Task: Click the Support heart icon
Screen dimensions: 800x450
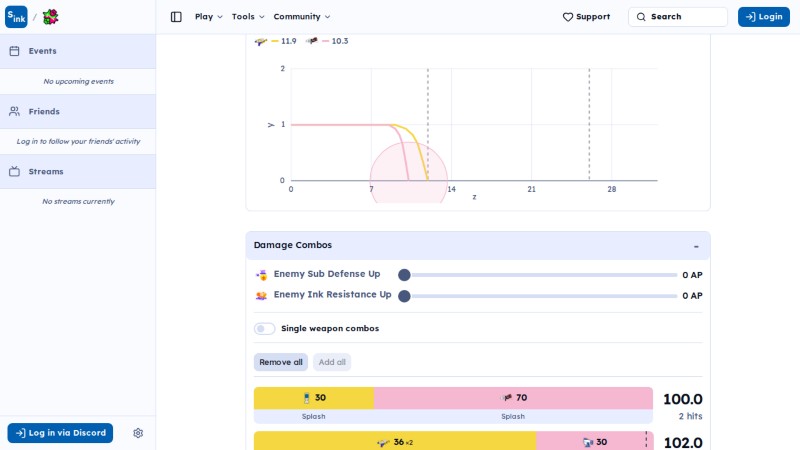Action: click(x=568, y=17)
